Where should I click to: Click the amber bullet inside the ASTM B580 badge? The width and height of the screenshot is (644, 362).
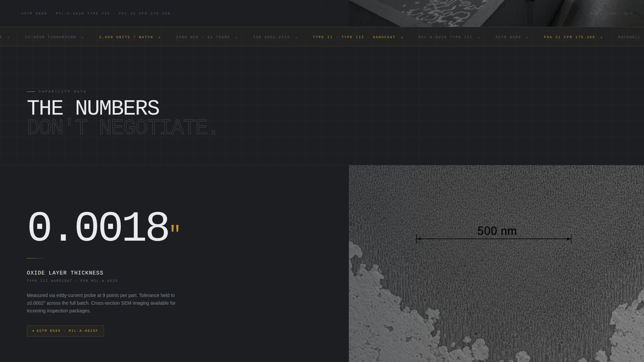[x=33, y=331]
